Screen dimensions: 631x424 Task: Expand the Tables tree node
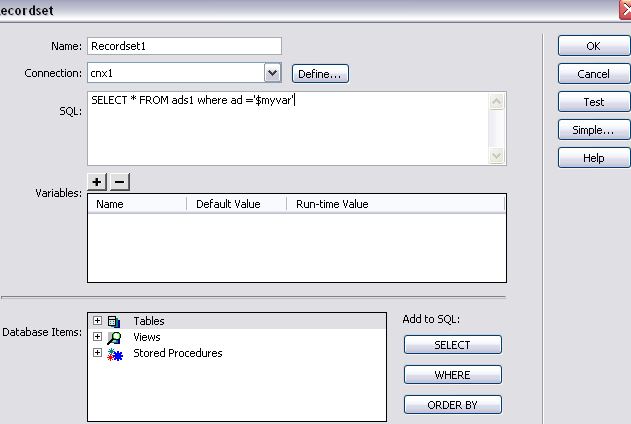pyautogui.click(x=97, y=321)
